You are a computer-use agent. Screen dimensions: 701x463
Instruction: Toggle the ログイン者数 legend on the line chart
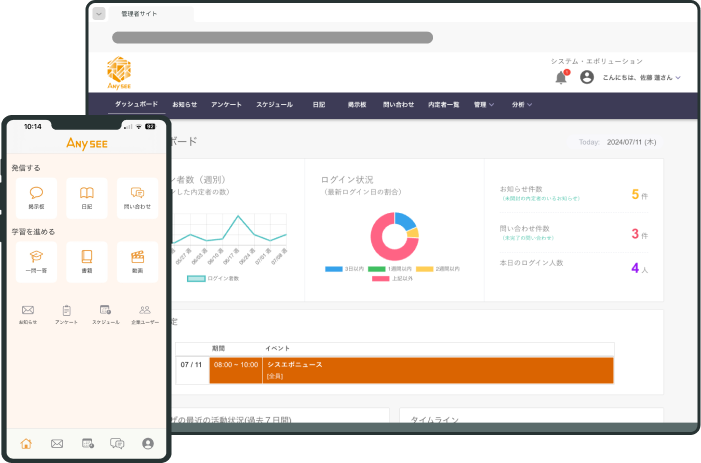point(213,278)
